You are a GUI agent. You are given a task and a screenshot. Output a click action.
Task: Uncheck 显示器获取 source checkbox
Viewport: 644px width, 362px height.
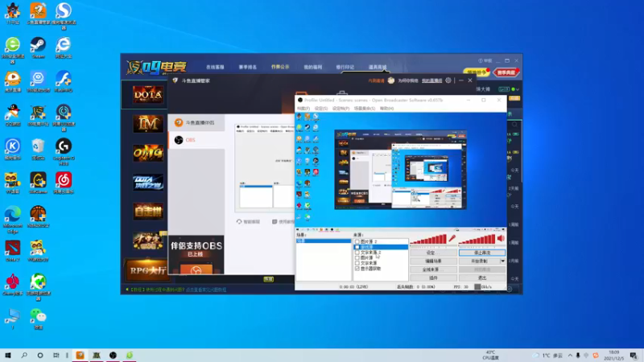357,269
